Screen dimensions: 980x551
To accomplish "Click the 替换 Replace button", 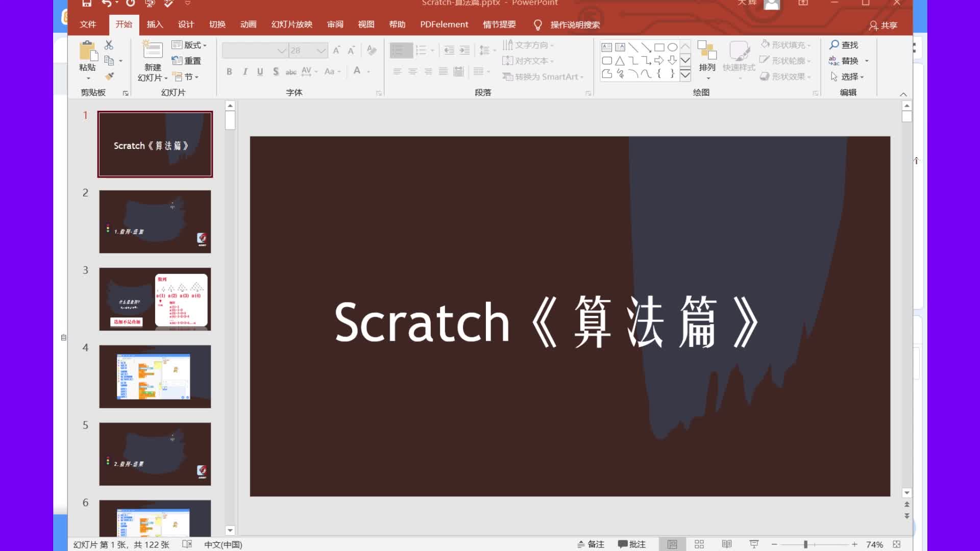I will point(844,61).
